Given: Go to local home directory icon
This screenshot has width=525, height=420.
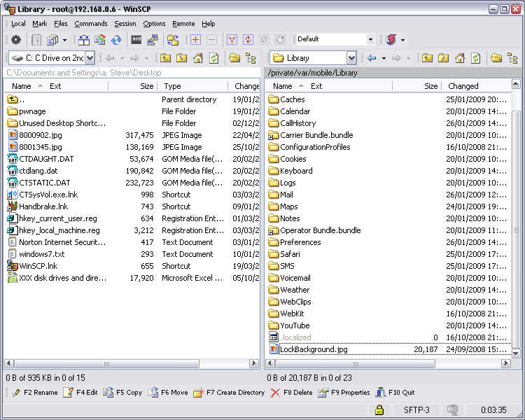Looking at the screenshot, I should click(198, 58).
